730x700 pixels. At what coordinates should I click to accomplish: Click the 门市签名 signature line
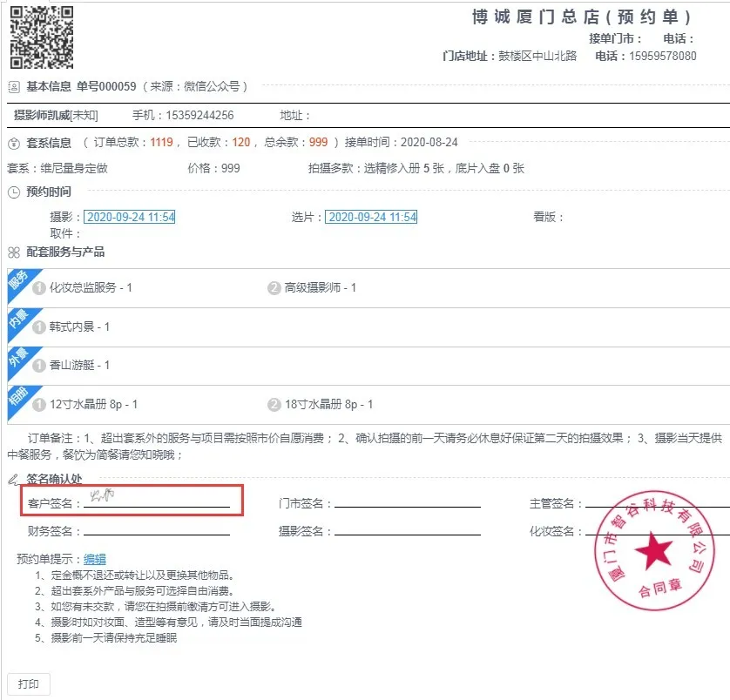click(407, 503)
